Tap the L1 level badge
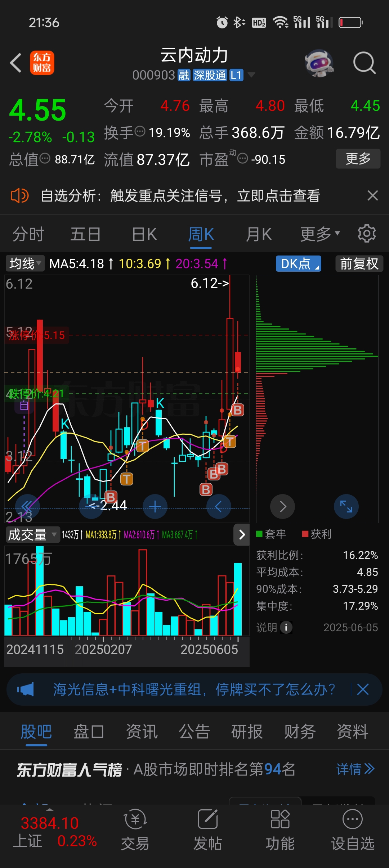 pyautogui.click(x=236, y=75)
